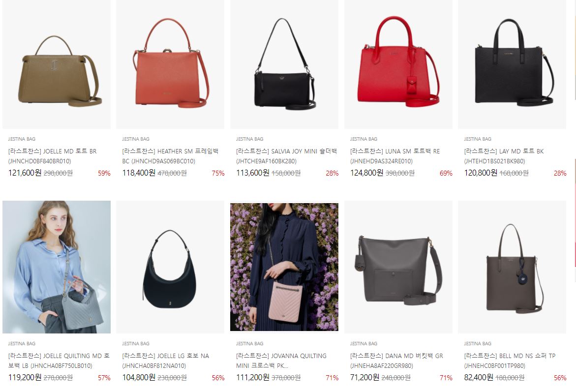The height and width of the screenshot is (392, 576).
Task: Open the HEATHER SM frame bag image
Action: [x=171, y=64]
